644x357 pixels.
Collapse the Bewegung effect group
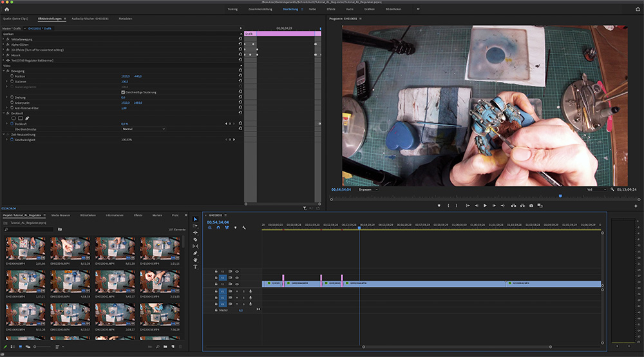coord(3,71)
